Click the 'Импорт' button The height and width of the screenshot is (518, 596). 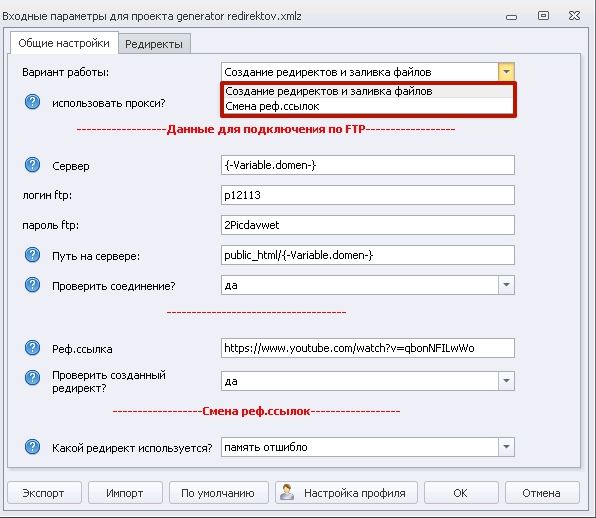[x=125, y=493]
